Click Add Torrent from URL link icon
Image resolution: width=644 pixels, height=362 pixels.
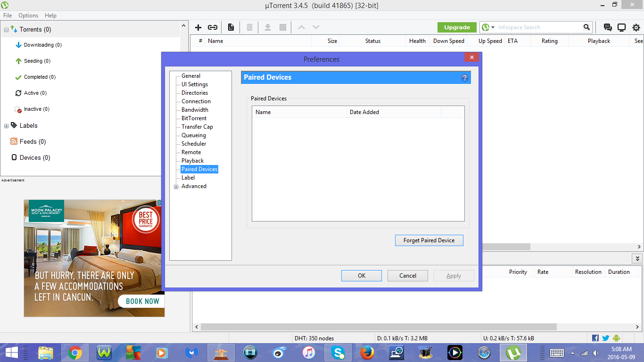tap(213, 27)
